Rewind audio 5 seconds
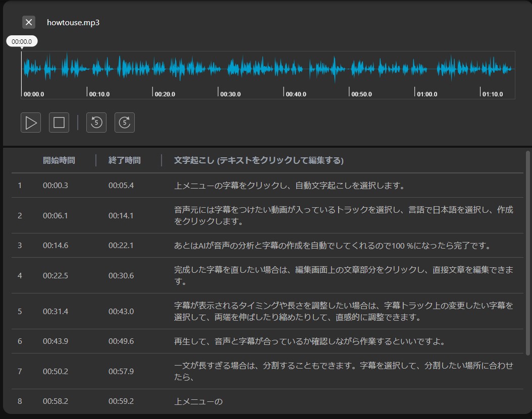This screenshot has height=419, width=532. click(96, 123)
